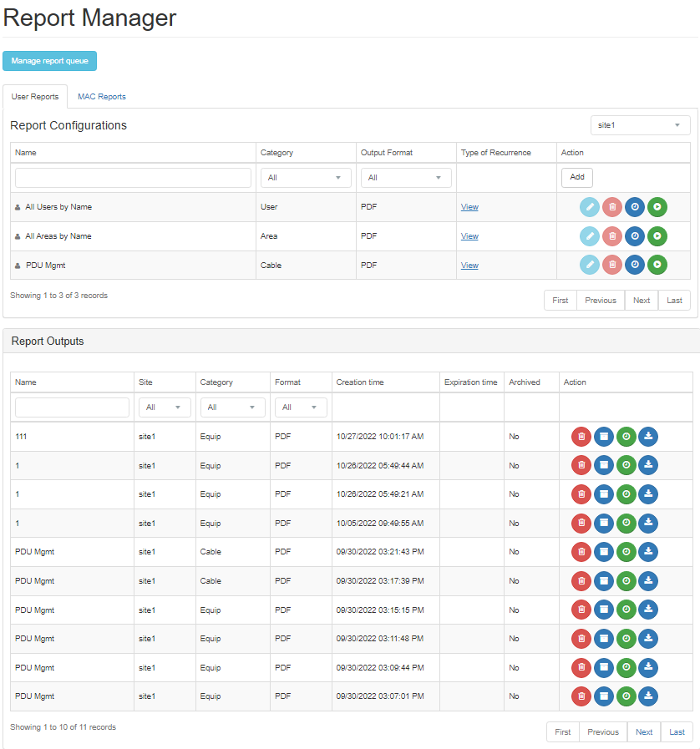Screen dimensions: 700x749
Task: Schedule the All Users by Name report
Action: [x=635, y=207]
